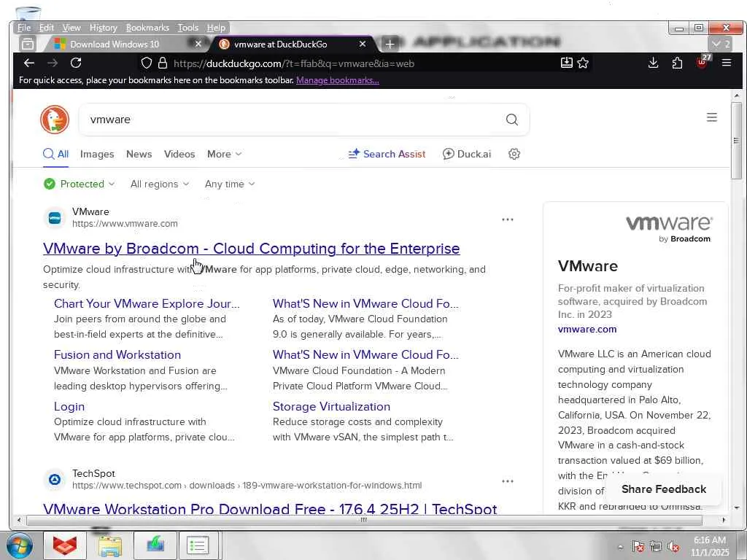Open the extensions puzzle icon
This screenshot has height=560, width=747.
point(677,63)
